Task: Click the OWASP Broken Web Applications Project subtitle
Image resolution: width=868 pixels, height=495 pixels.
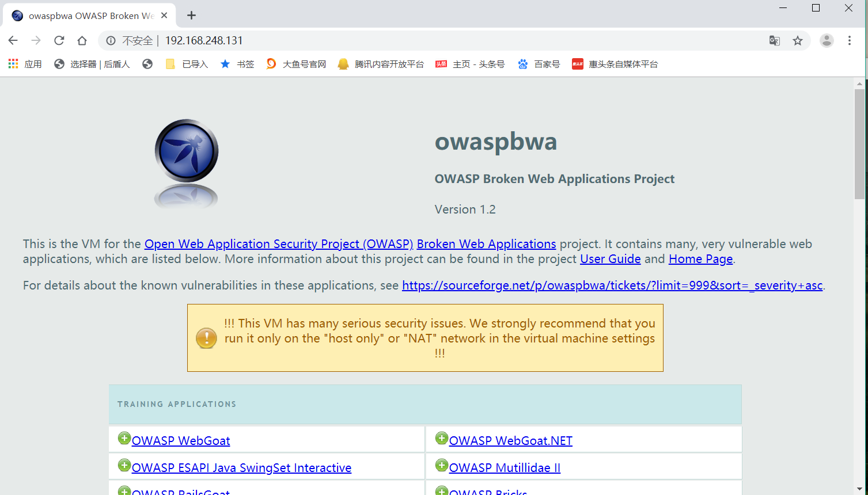Action: pos(555,179)
